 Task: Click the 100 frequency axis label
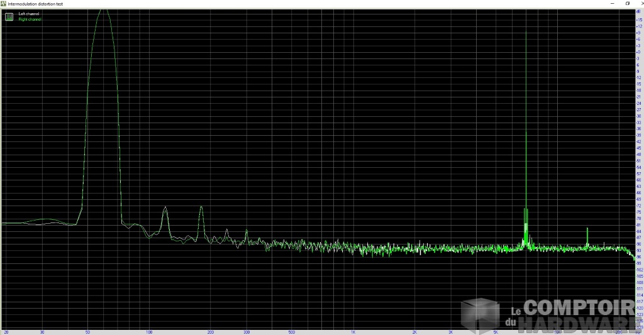(x=149, y=331)
